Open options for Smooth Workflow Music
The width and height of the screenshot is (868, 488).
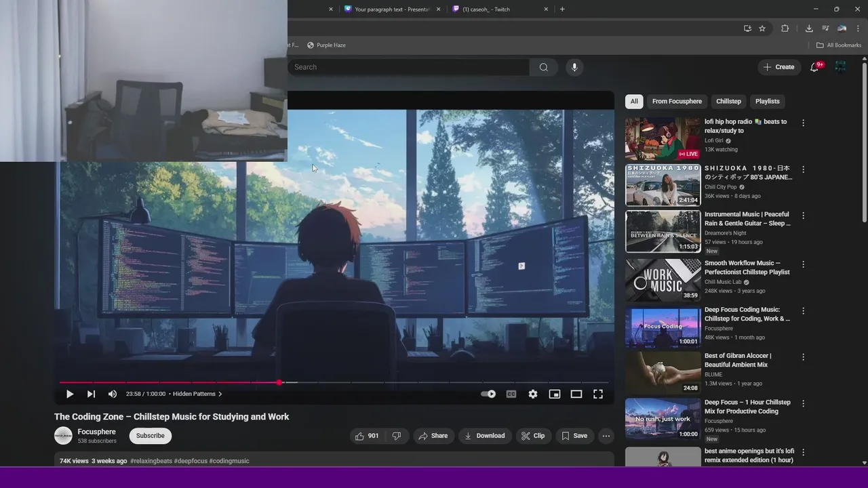coord(803,264)
